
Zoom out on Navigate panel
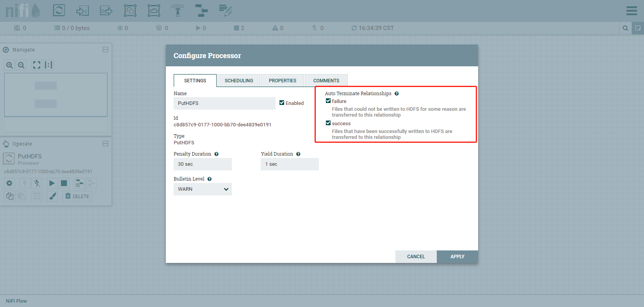tap(21, 65)
